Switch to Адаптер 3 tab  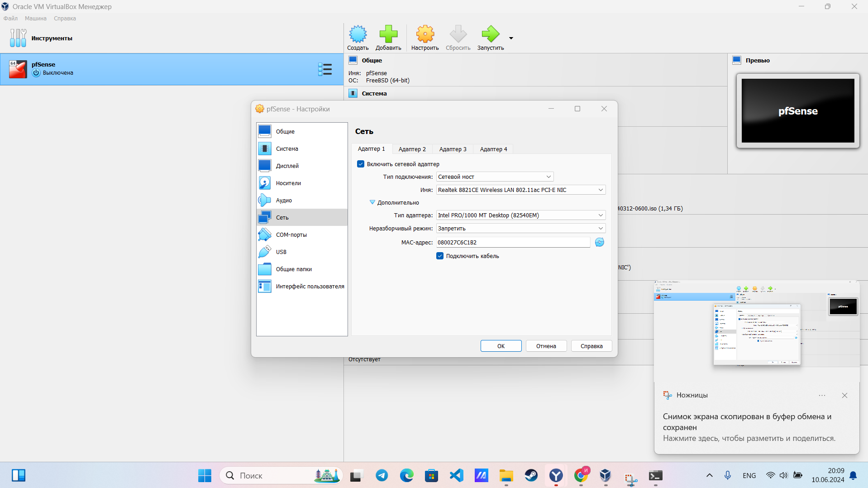[453, 149]
